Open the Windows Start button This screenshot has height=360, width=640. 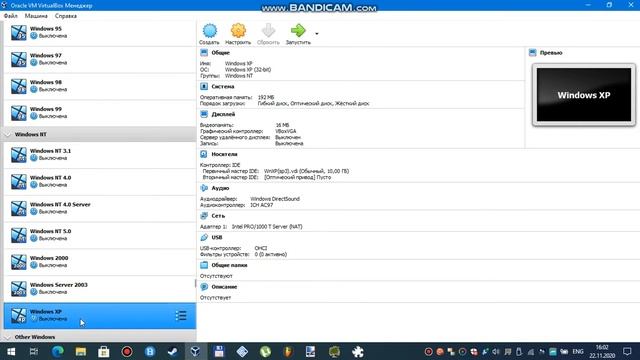coord(11,351)
